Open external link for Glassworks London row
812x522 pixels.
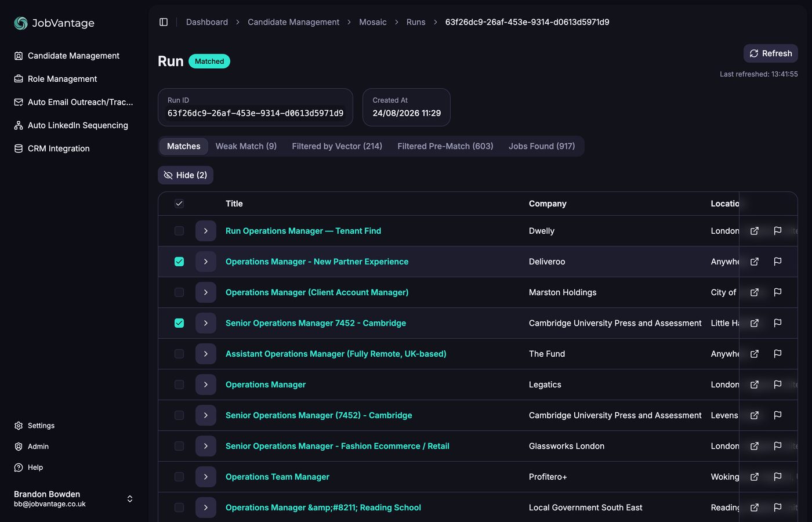(x=755, y=446)
